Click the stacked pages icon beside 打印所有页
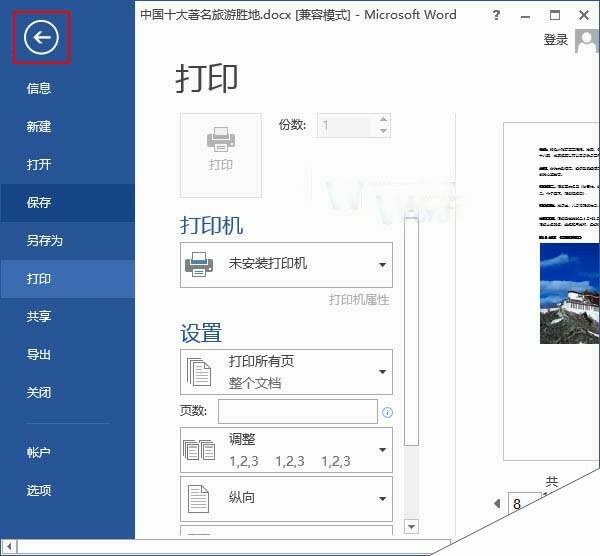Viewport: 600px width, 556px height. (199, 372)
